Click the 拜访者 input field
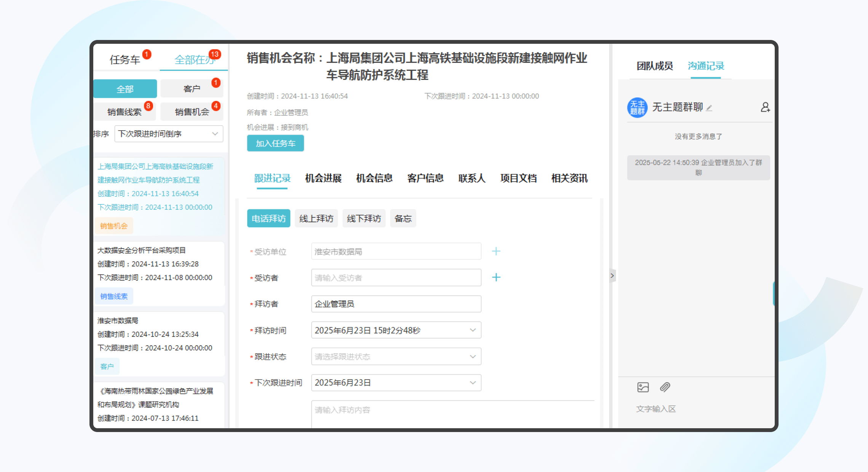 point(396,304)
